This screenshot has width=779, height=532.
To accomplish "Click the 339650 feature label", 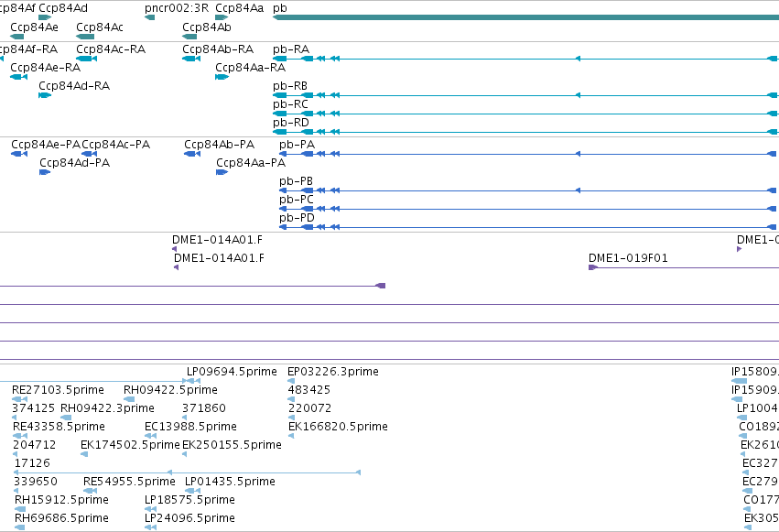I will (x=36, y=482).
